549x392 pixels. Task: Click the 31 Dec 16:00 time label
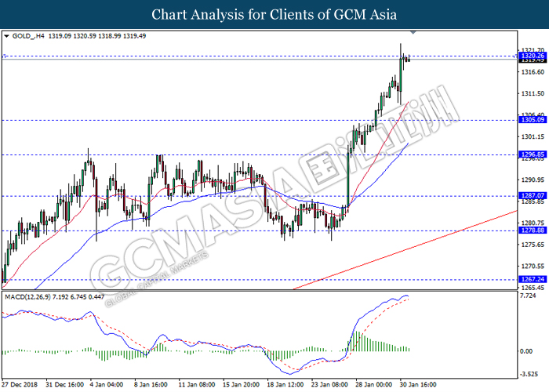coord(64,384)
